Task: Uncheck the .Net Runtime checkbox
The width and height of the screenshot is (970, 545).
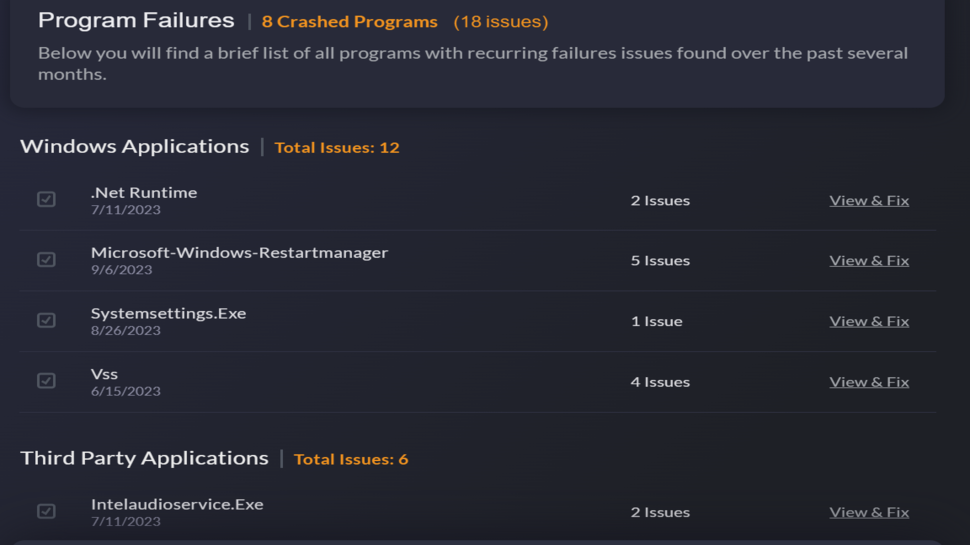Action: click(46, 199)
